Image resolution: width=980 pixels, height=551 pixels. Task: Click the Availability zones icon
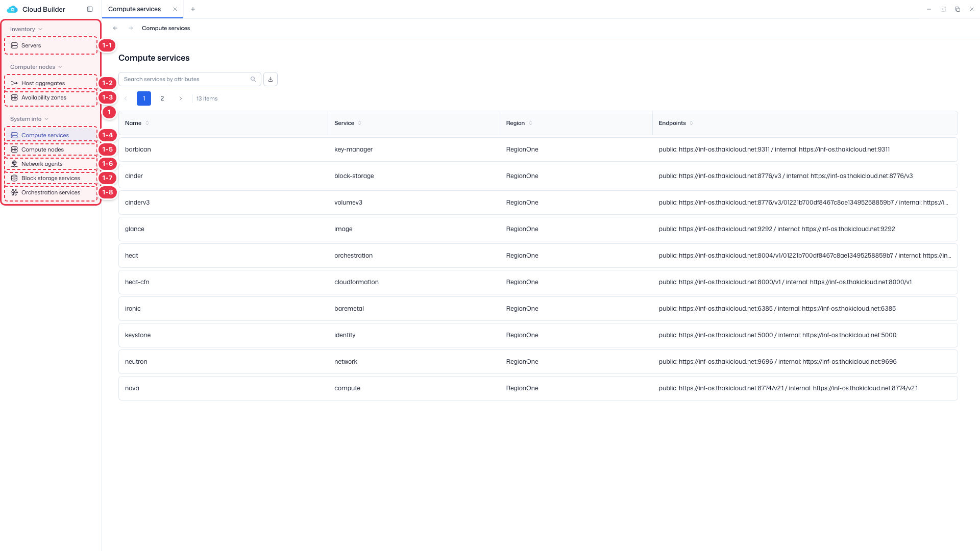click(14, 97)
